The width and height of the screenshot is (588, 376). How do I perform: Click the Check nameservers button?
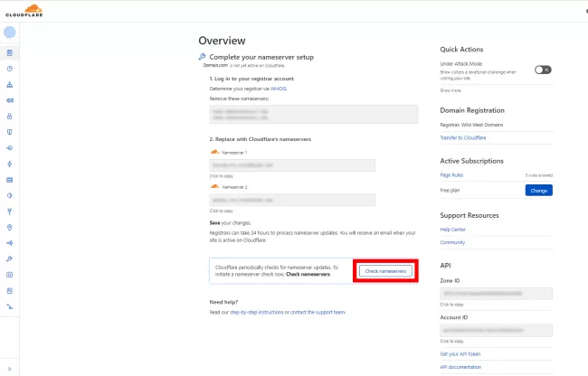click(385, 271)
